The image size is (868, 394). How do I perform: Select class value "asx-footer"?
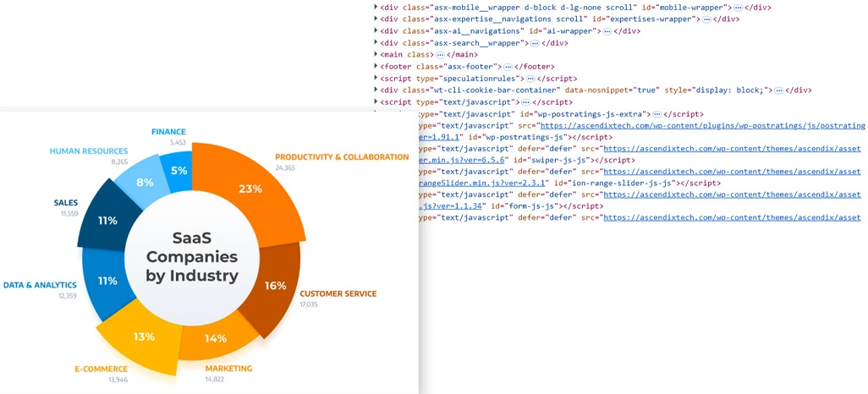(x=470, y=67)
